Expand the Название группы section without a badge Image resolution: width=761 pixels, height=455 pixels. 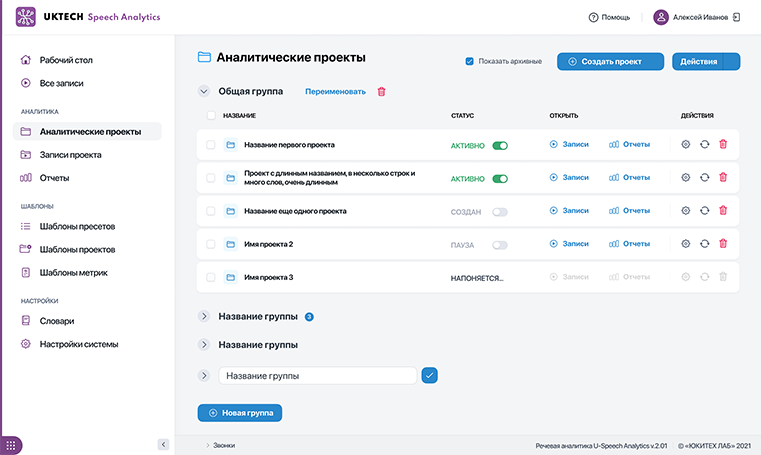pos(204,344)
